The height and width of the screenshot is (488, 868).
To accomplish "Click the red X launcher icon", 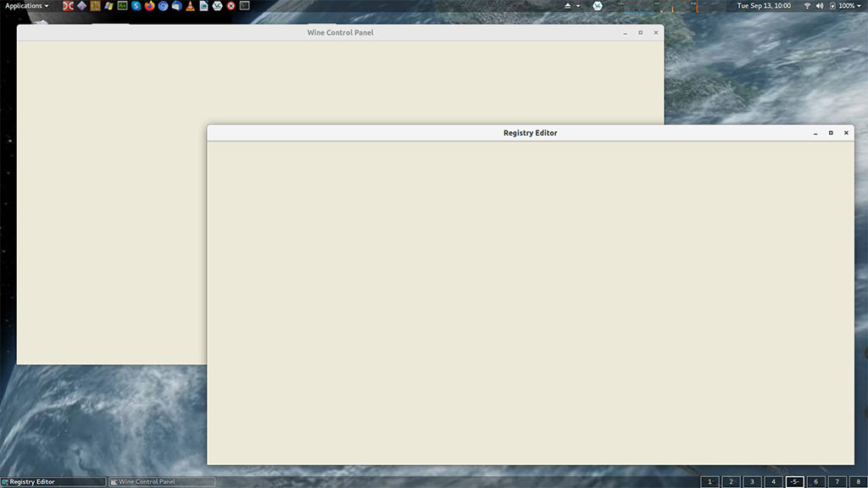I will (x=231, y=6).
